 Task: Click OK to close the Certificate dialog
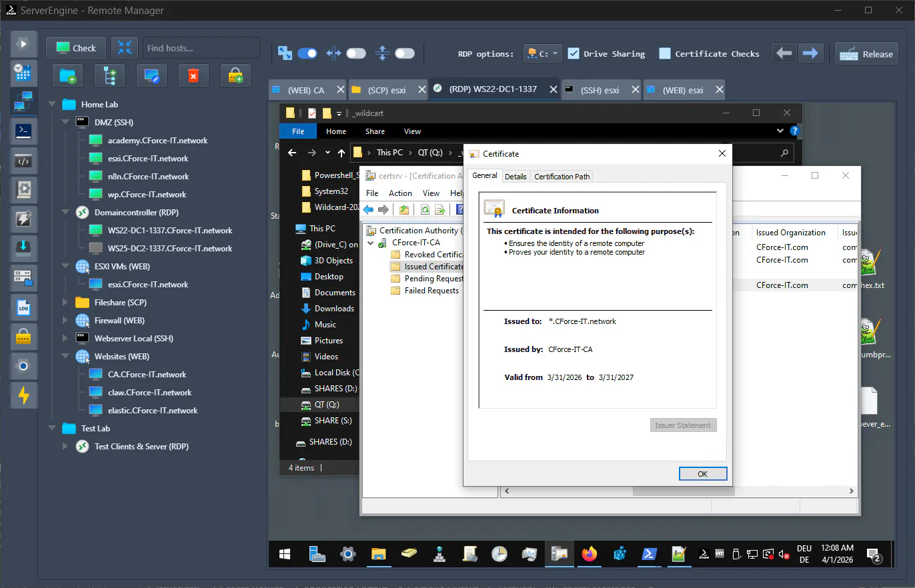(703, 473)
